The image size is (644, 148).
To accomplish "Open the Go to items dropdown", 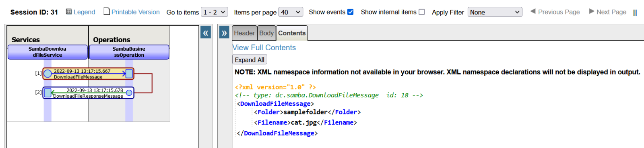I will click(x=215, y=12).
